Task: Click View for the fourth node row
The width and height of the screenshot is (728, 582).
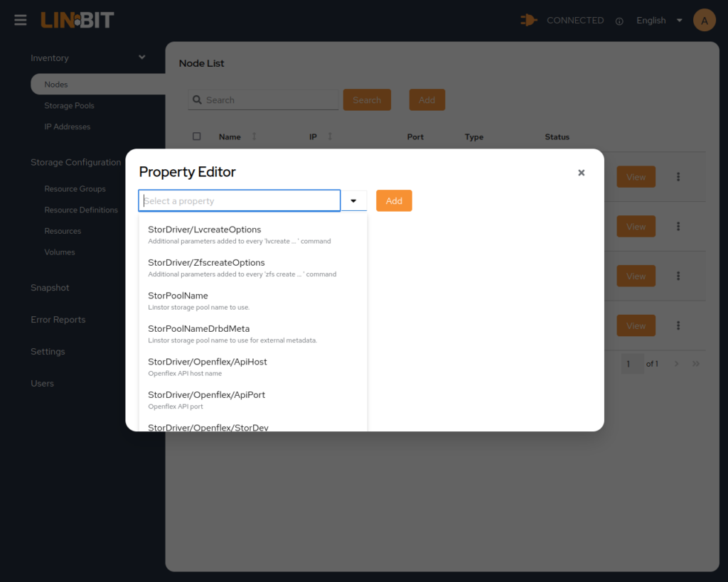Action: tap(636, 325)
